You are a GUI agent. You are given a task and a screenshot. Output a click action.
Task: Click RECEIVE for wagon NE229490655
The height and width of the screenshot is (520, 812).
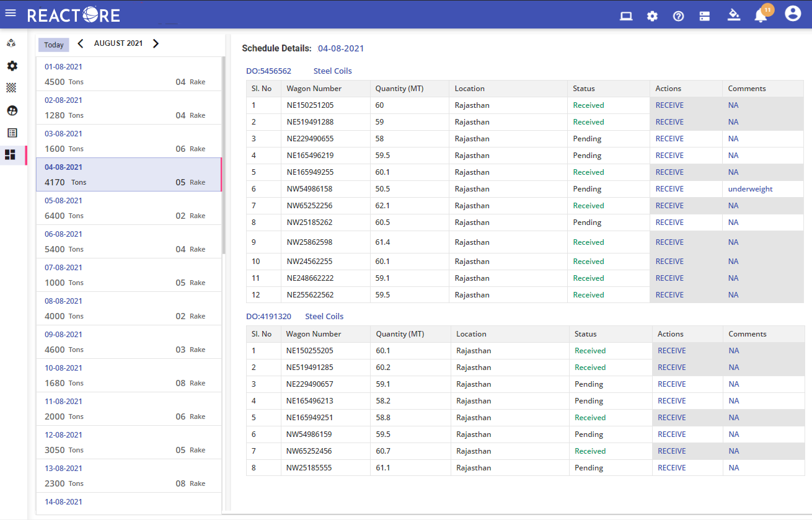tap(669, 139)
